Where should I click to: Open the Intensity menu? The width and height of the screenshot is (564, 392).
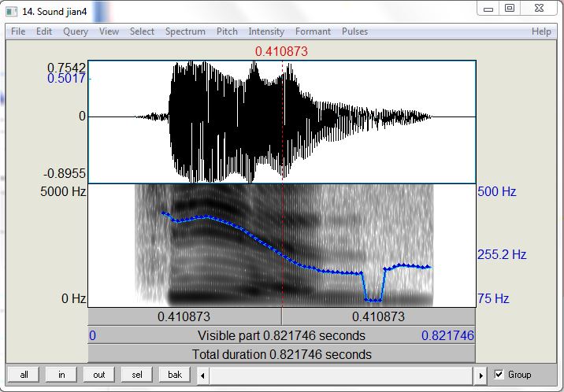[x=266, y=31]
